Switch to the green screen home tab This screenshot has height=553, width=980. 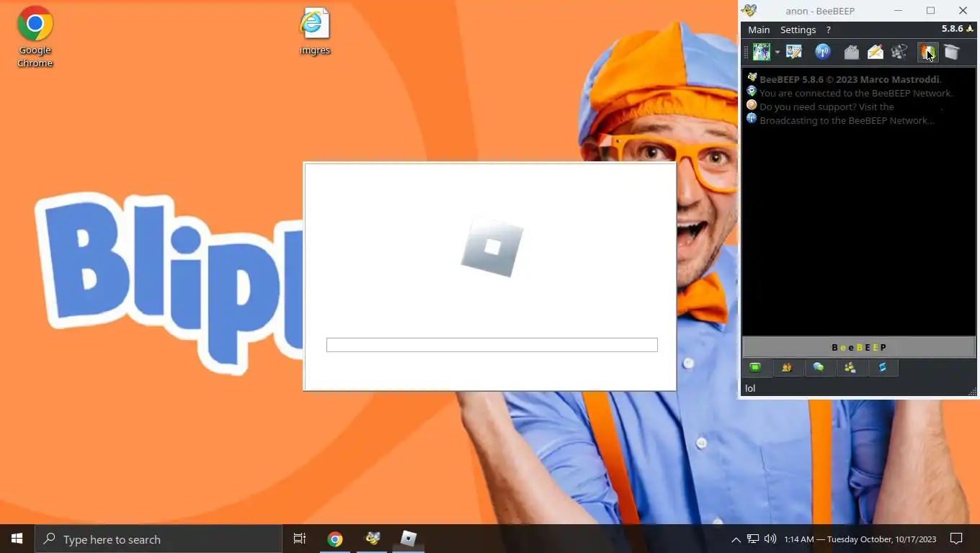(x=755, y=368)
